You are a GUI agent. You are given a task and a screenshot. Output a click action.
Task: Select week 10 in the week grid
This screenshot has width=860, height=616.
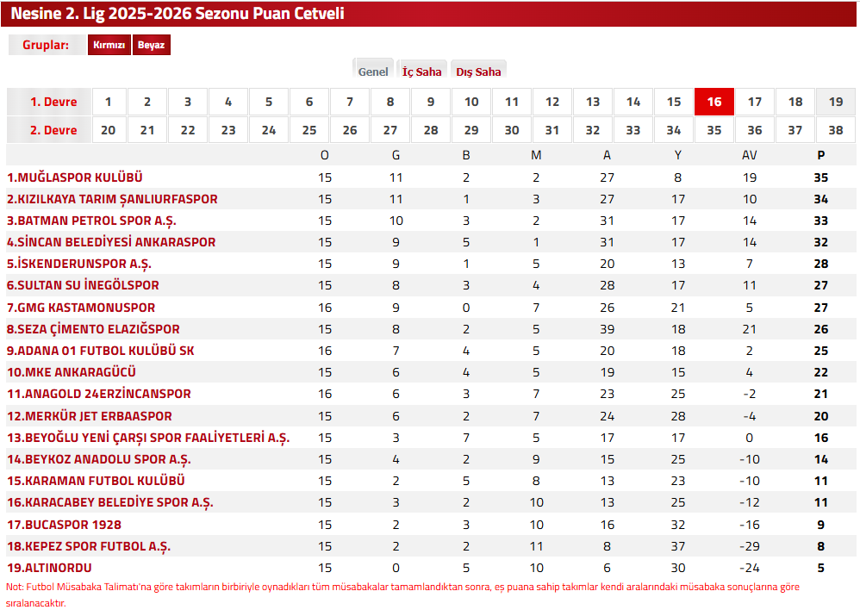click(471, 102)
